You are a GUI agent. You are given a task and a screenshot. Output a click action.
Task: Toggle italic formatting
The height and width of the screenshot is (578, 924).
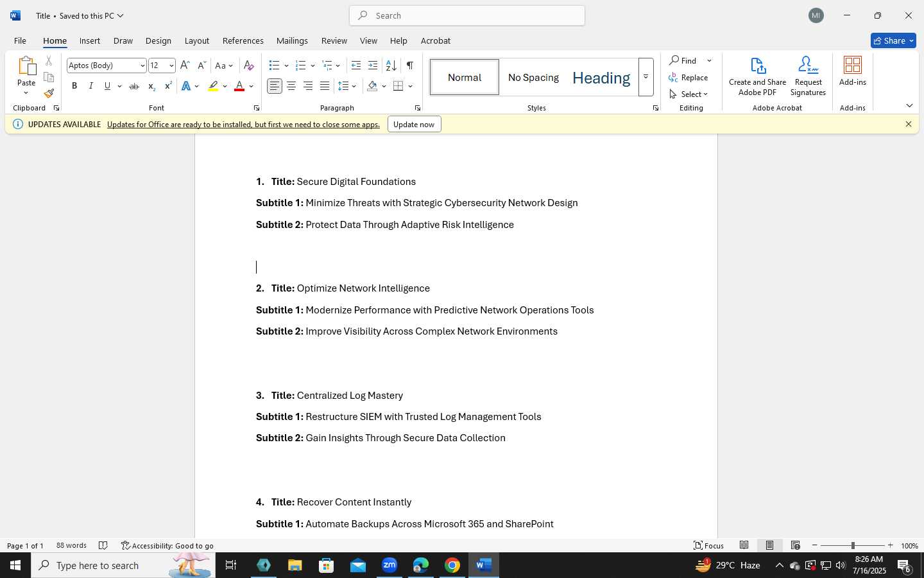pos(91,86)
